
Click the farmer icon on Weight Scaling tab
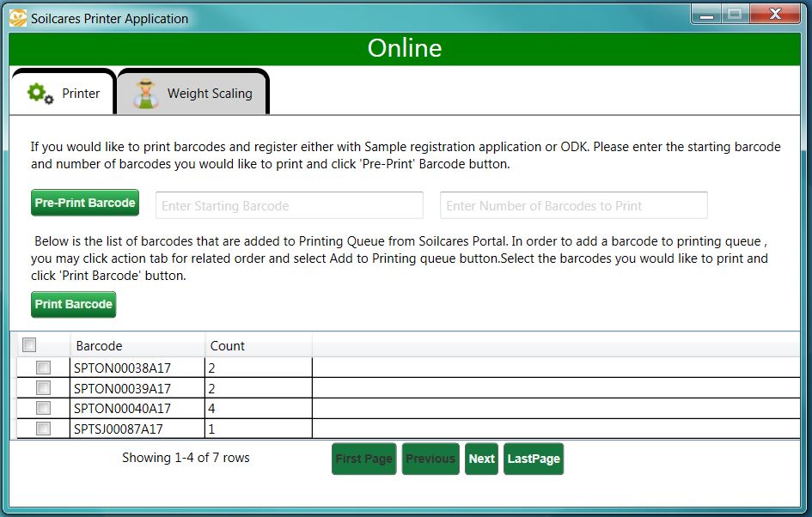tap(145, 94)
